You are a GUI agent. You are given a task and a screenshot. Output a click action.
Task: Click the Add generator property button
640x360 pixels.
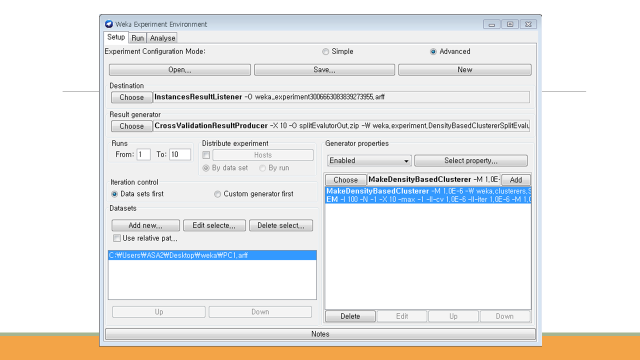[x=516, y=180]
